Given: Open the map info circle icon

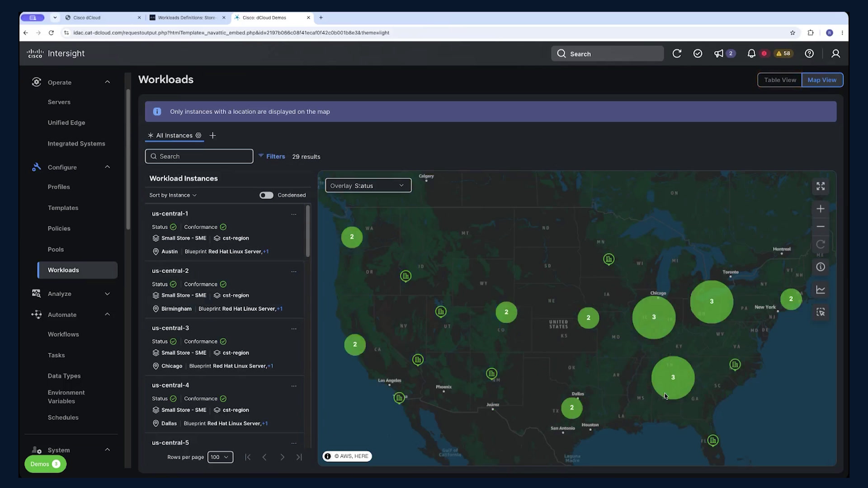Looking at the screenshot, I should coord(821,267).
